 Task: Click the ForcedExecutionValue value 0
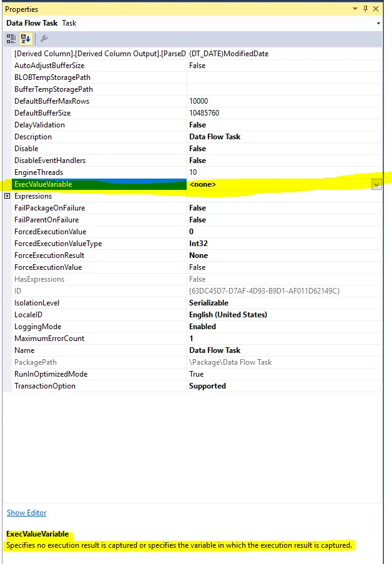(192, 232)
